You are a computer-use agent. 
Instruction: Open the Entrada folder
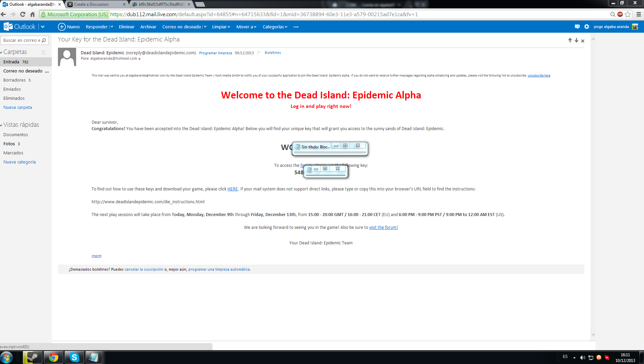coord(26,62)
